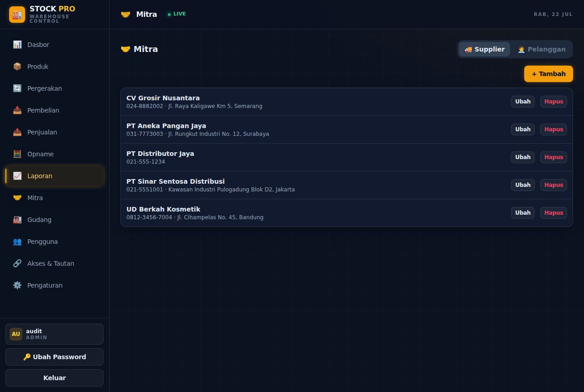Go to Produk page
This screenshot has height=392, width=584.
[55, 67]
